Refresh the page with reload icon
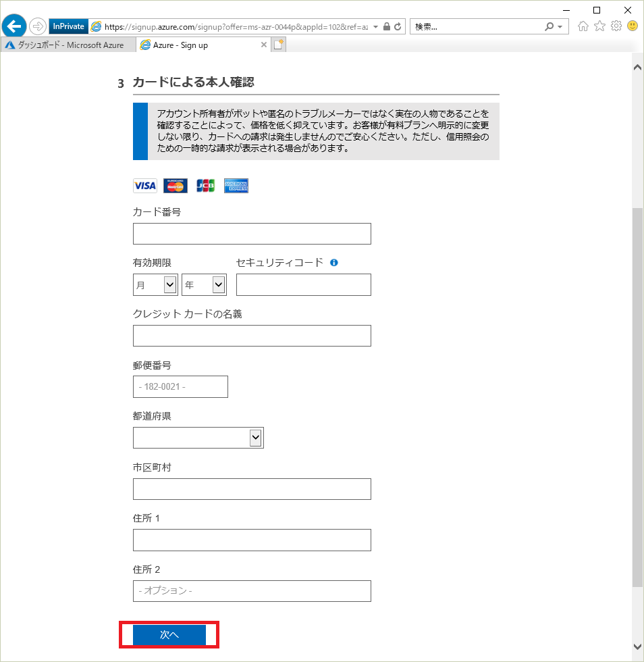 coord(398,26)
